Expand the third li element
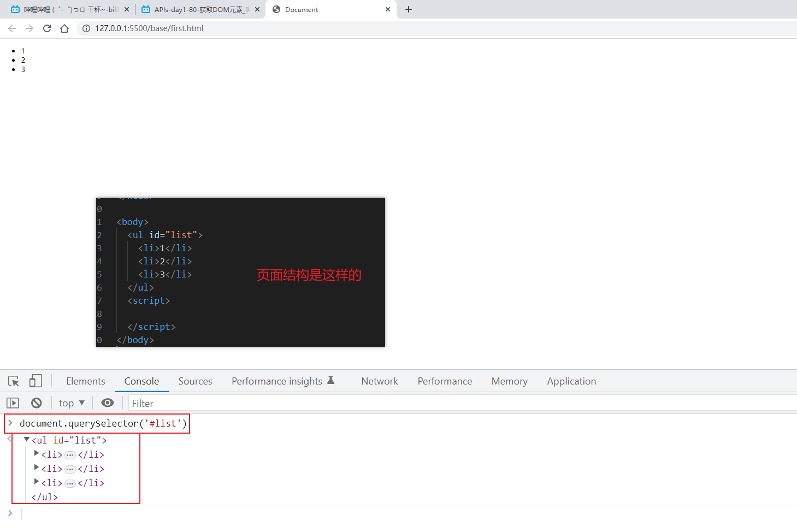797x532 pixels. point(37,482)
